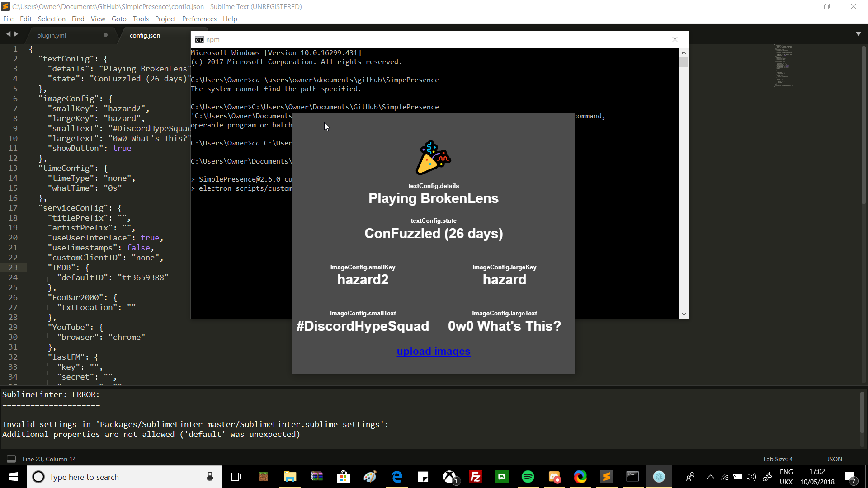Open File Explorer from taskbar

click(x=290, y=477)
